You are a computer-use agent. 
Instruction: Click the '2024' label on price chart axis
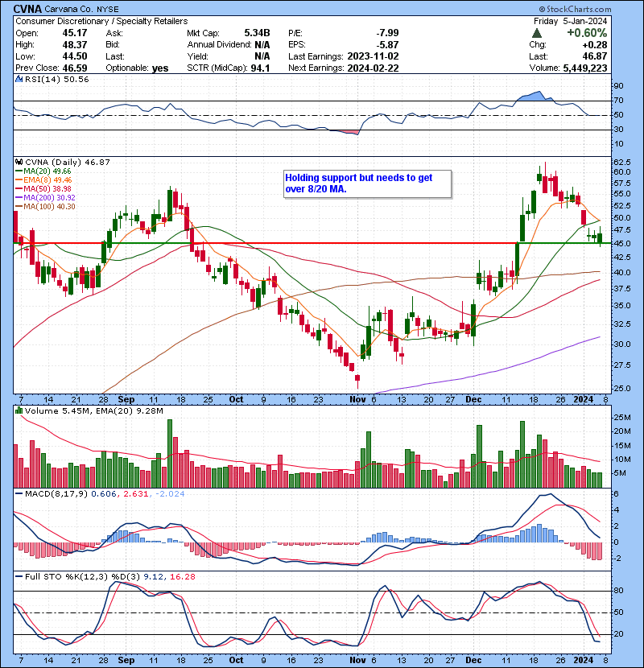(584, 400)
